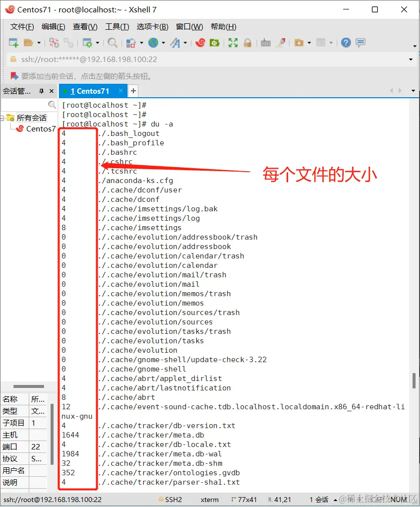Click the red bookmark arrow to add session
Image resolution: width=420 pixels, height=507 pixels.
tap(14, 76)
